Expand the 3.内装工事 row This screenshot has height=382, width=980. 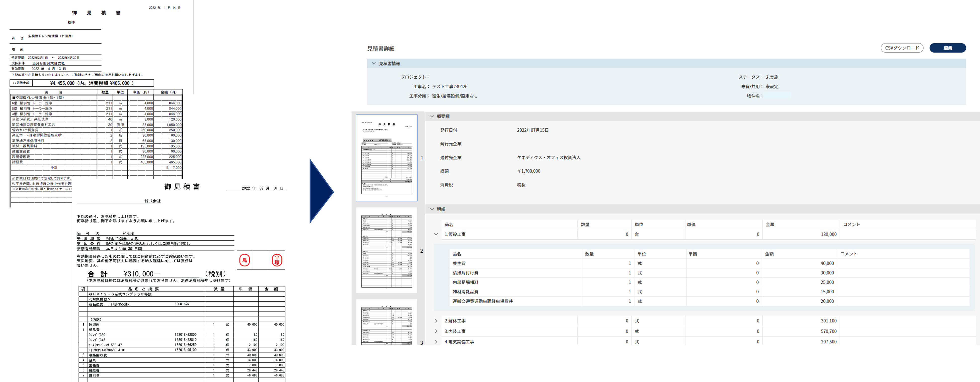pyautogui.click(x=436, y=331)
